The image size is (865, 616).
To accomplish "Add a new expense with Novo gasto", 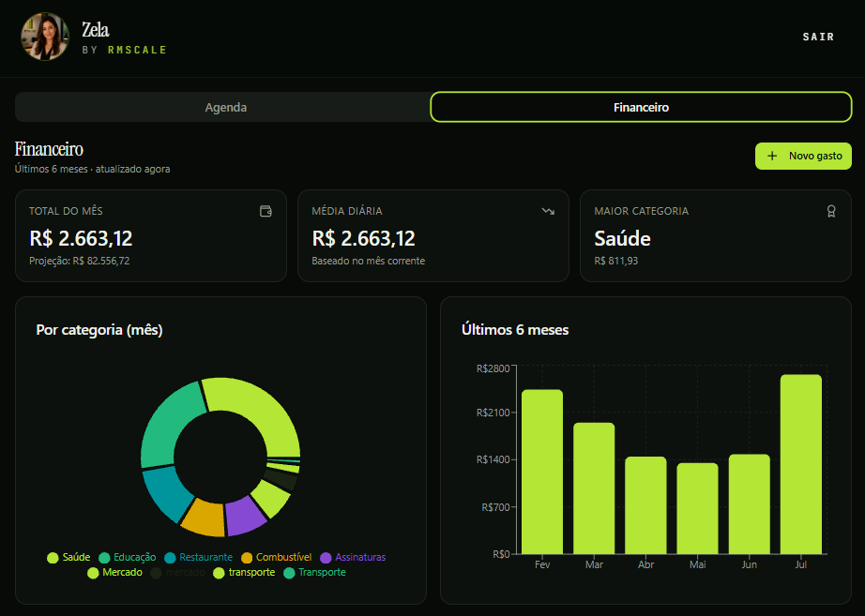I will tap(803, 156).
